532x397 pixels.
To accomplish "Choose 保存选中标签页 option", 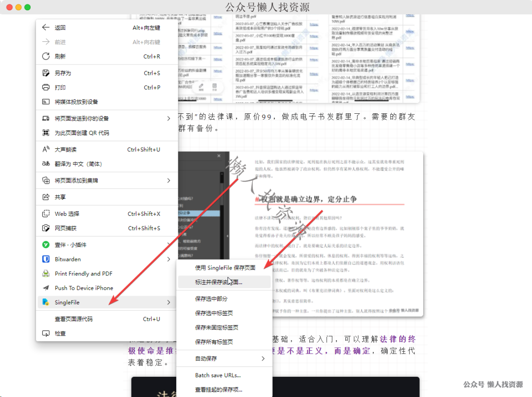I will (x=224, y=313).
